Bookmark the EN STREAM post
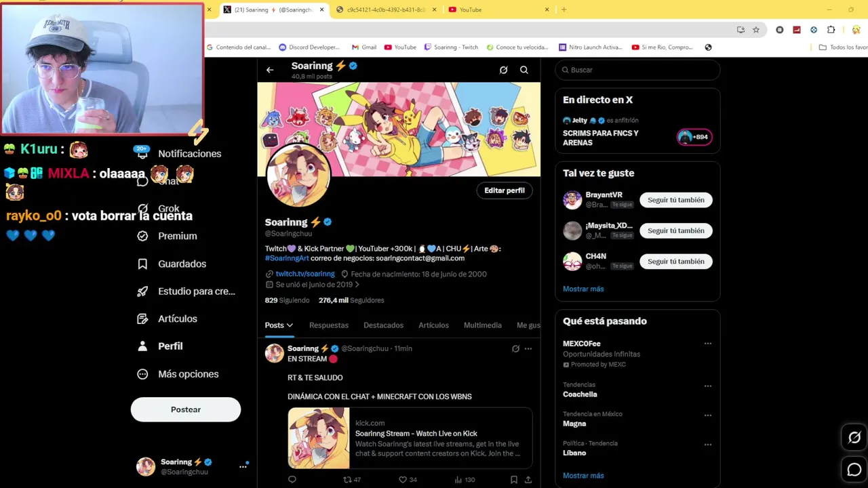Viewport: 868px width, 488px height. click(x=514, y=479)
